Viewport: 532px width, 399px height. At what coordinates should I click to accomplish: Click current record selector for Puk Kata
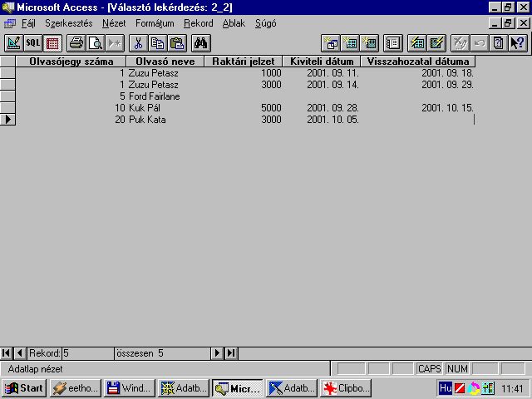pyautogui.click(x=7, y=120)
